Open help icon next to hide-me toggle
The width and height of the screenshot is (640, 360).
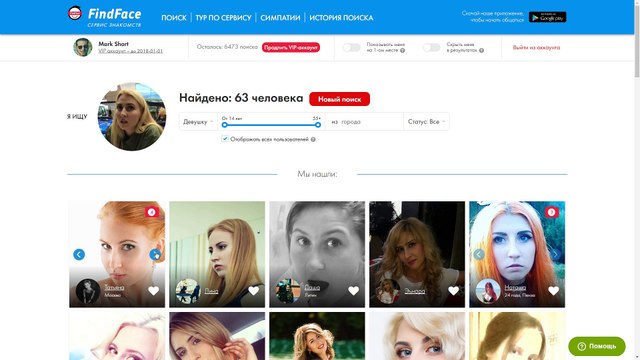(481, 51)
